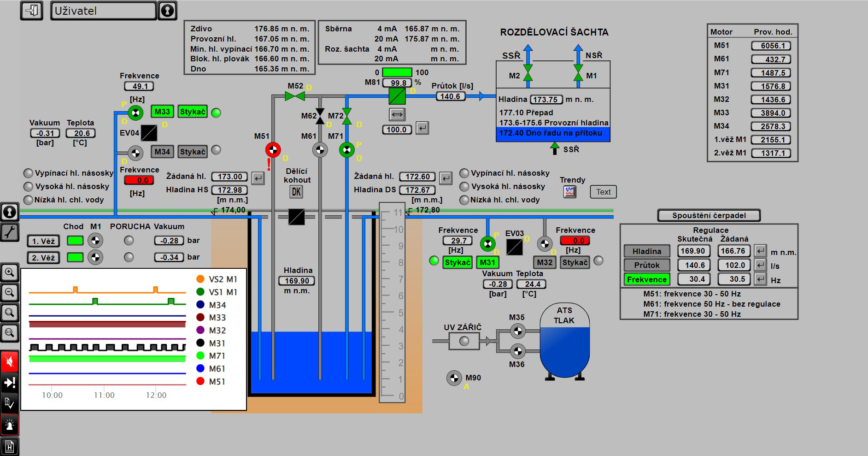This screenshot has height=456, width=868.
Task: Click the keyhole icon beside Uživatel field
Action: point(167,10)
